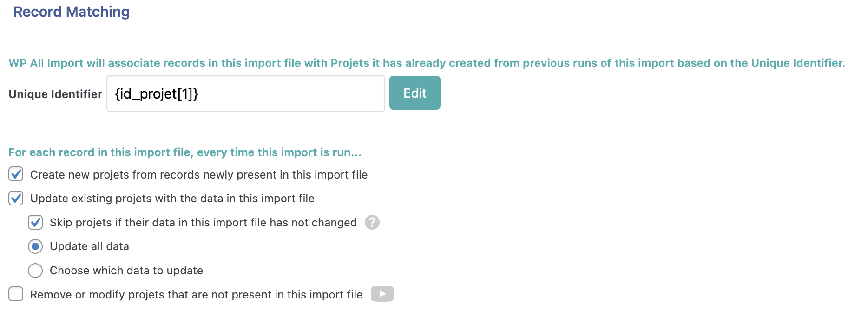Click the Update existing projets label text
868x318 pixels.
click(172, 199)
